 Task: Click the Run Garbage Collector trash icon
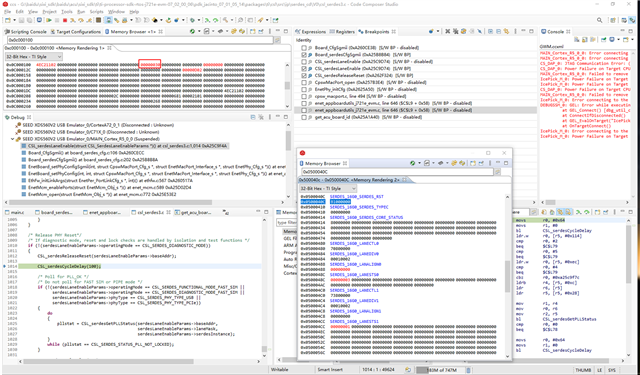click(x=469, y=370)
